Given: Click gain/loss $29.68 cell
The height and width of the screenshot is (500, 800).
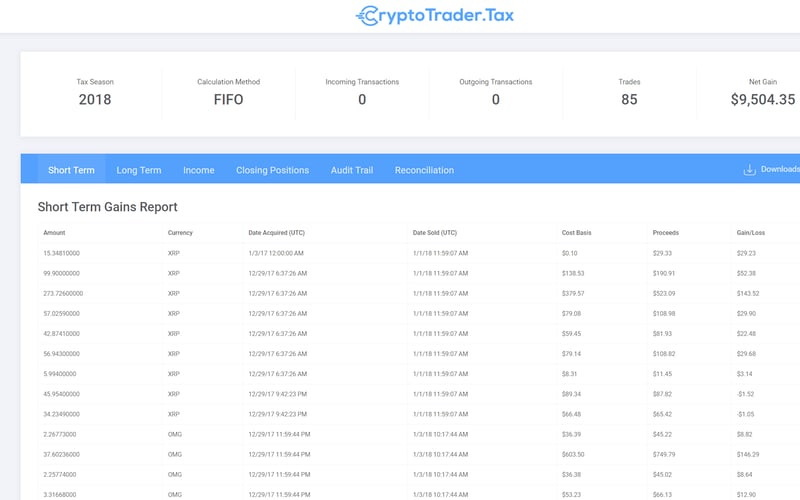Looking at the screenshot, I should [746, 354].
